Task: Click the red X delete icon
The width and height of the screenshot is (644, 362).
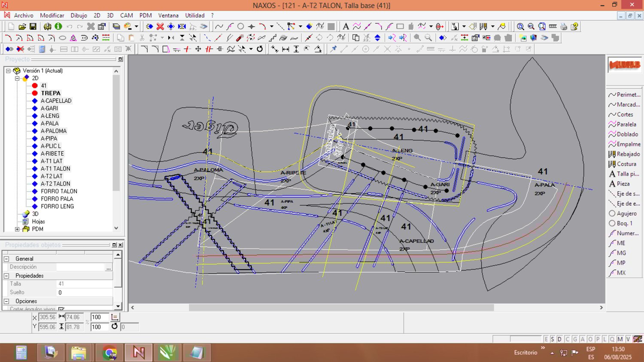Action: coord(160,27)
